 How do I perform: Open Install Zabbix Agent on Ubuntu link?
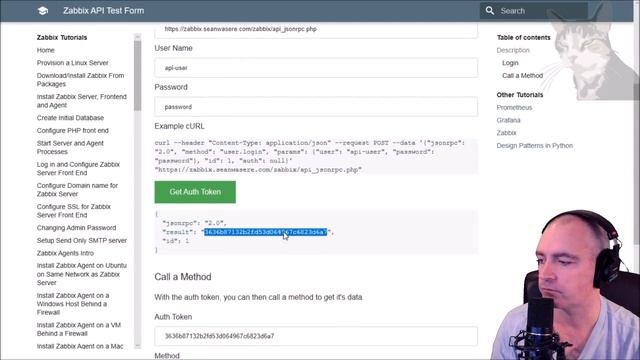82,274
